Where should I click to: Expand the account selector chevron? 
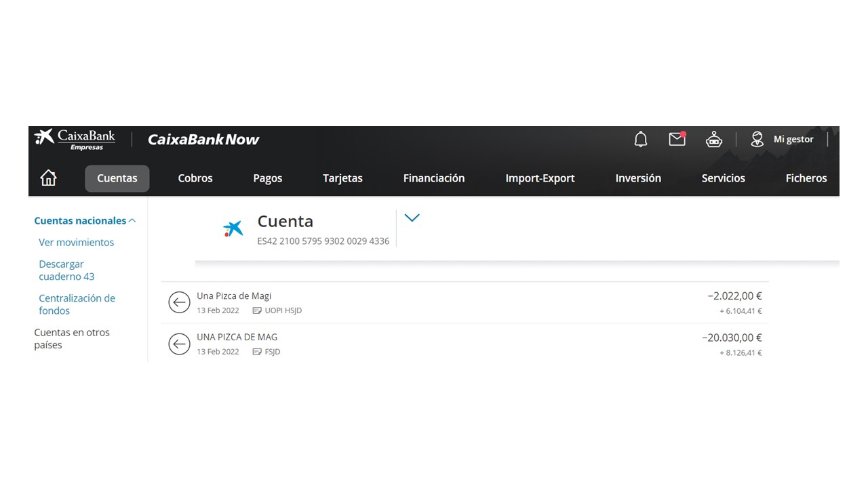(x=412, y=218)
